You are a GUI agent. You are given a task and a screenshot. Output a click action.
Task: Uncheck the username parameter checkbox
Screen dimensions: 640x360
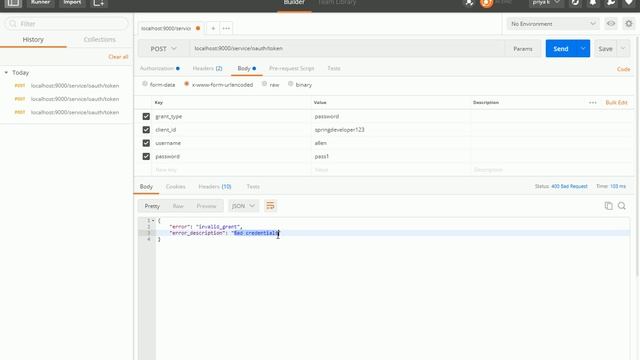[146, 143]
